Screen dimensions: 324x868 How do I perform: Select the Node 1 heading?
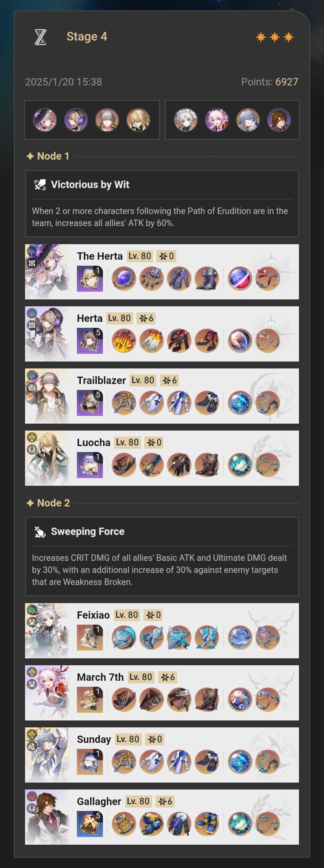48,156
